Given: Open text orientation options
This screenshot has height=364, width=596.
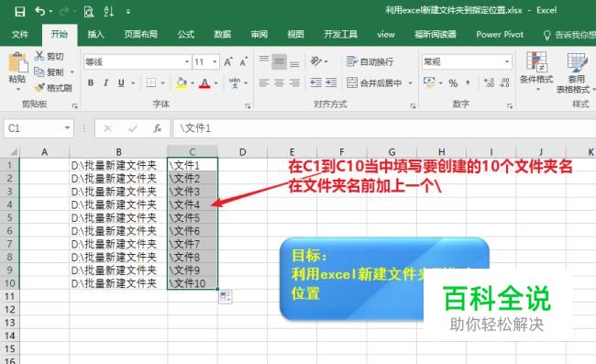Looking at the screenshot, I should coord(318,61).
